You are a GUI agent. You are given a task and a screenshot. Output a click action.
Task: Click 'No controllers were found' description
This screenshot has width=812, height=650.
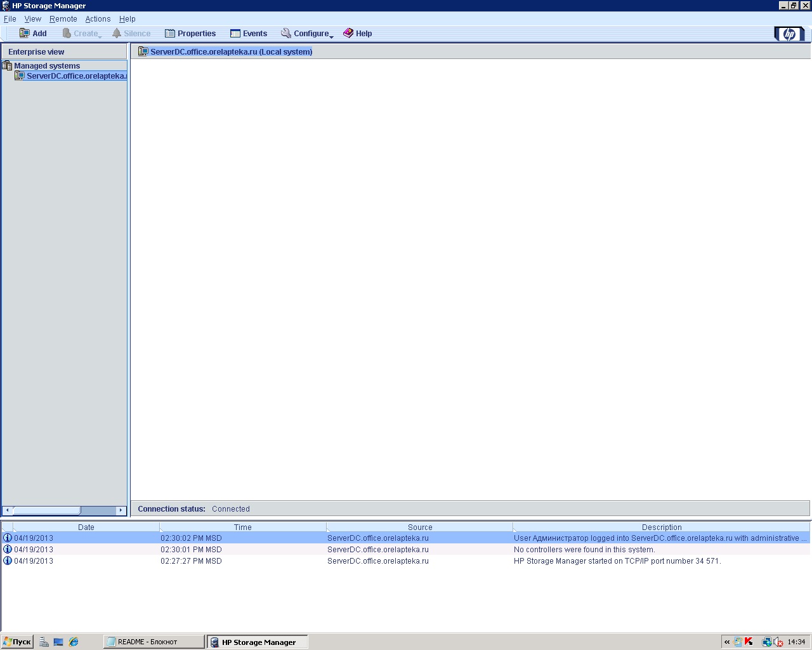click(x=584, y=550)
